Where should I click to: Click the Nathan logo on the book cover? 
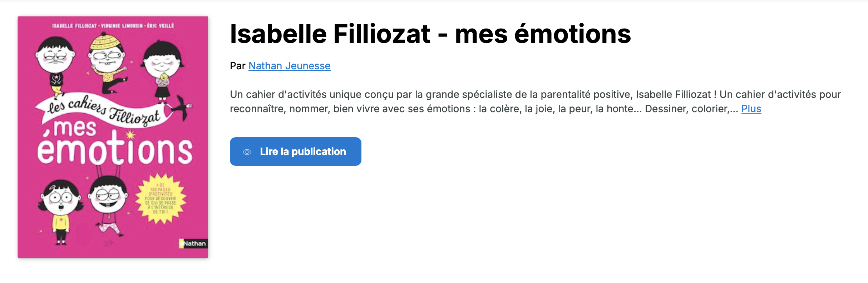click(193, 243)
